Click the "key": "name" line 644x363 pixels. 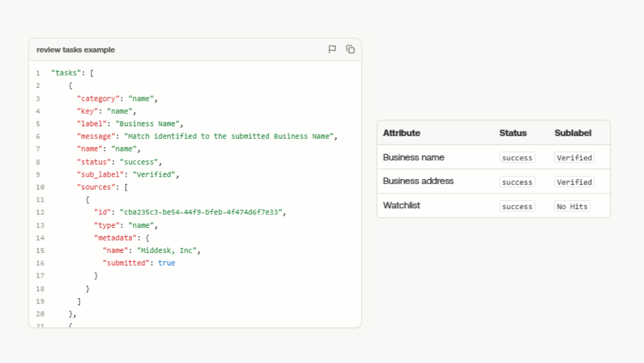(106, 112)
